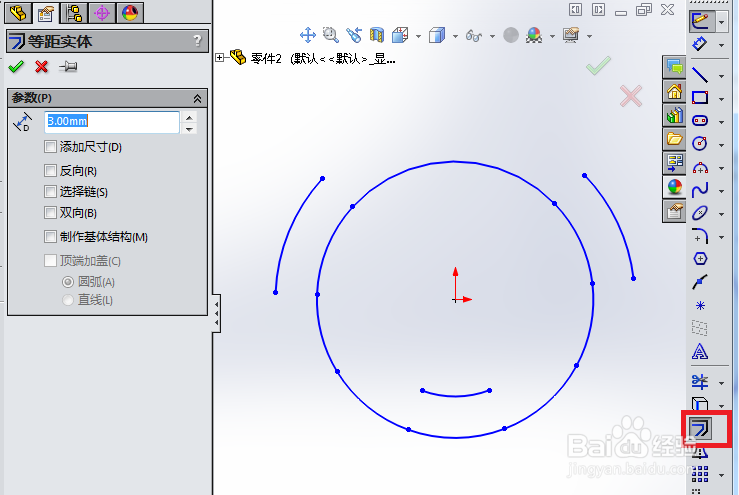Open the File Explorer folder task pane tab

[674, 139]
